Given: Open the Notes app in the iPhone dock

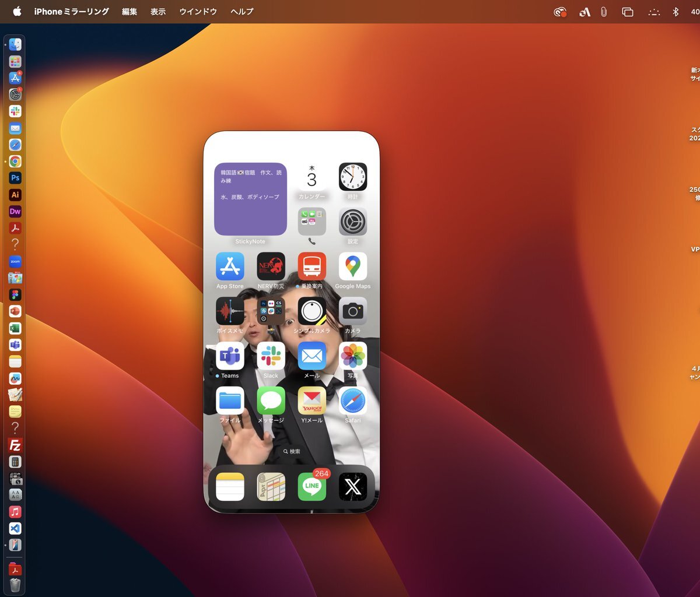Looking at the screenshot, I should point(230,487).
